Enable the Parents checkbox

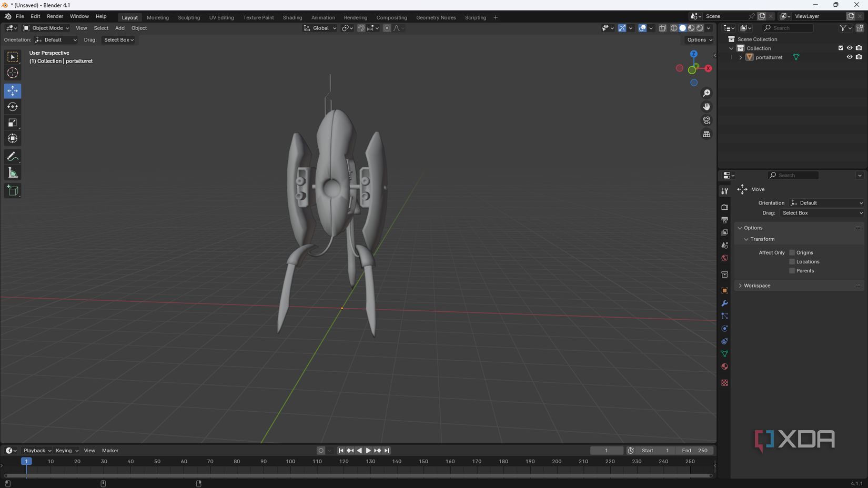tap(792, 271)
